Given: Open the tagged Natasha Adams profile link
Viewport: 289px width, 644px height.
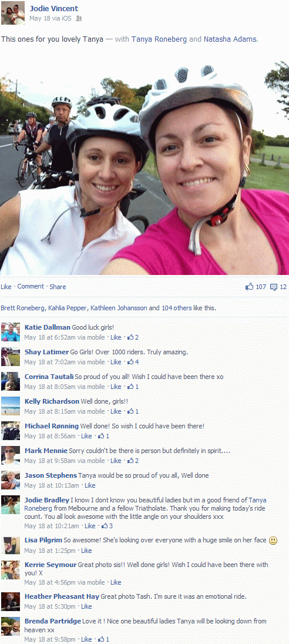Looking at the screenshot, I should pos(230,39).
